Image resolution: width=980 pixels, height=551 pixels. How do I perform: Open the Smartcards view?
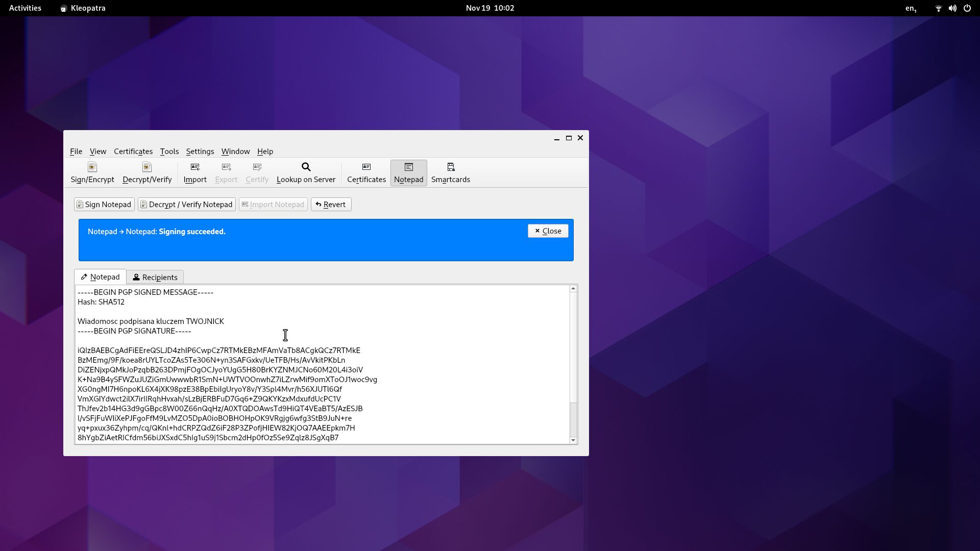[x=451, y=173]
